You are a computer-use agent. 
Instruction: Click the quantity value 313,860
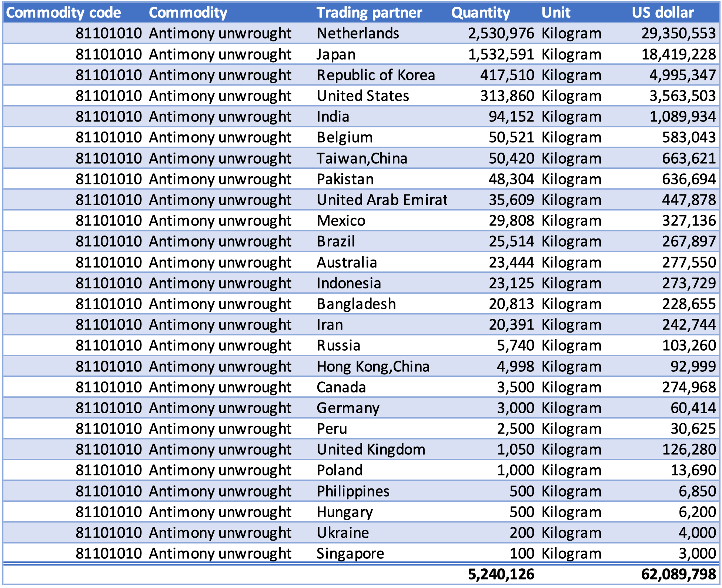point(507,96)
